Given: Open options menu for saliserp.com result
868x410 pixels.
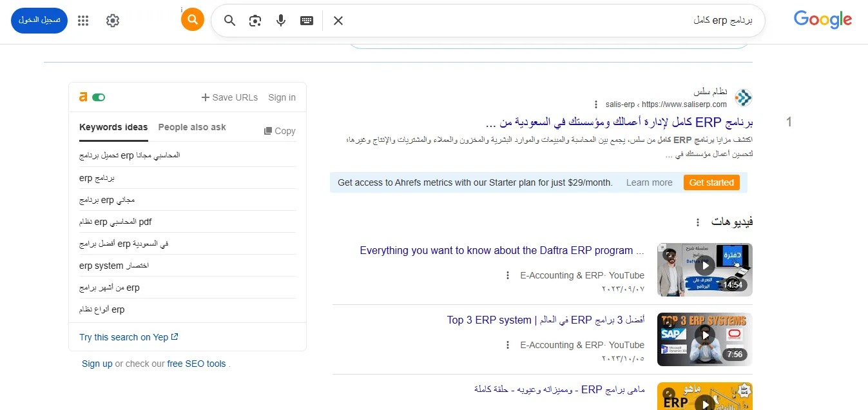Looking at the screenshot, I should pos(597,104).
